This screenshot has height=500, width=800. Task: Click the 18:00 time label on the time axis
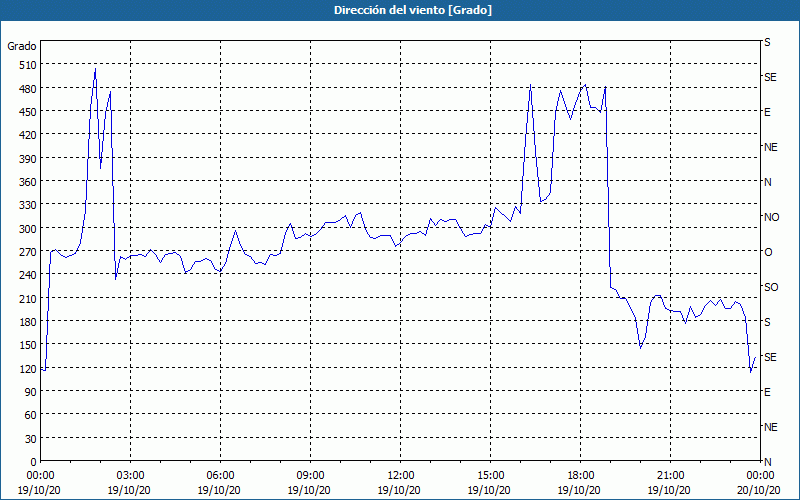tap(580, 476)
